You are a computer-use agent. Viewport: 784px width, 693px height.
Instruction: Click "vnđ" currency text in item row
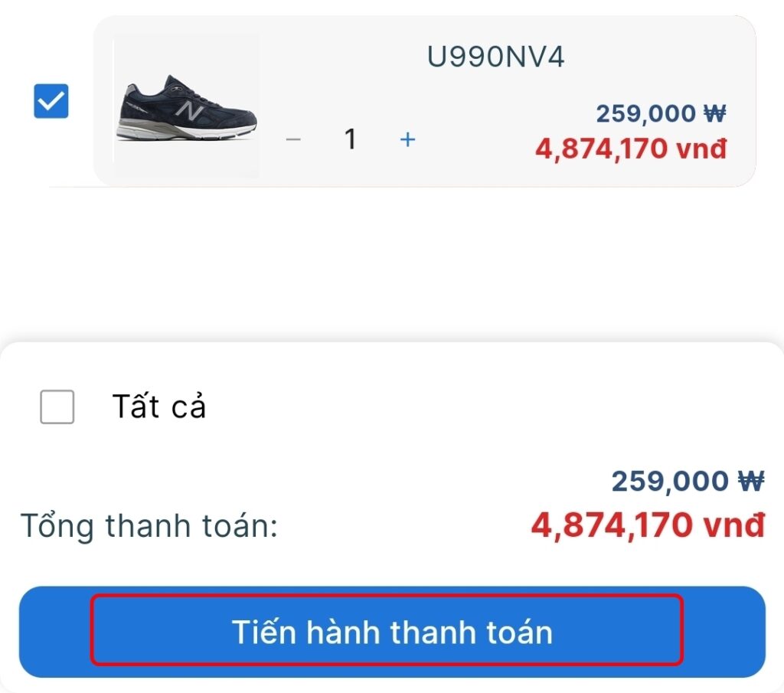[701, 148]
